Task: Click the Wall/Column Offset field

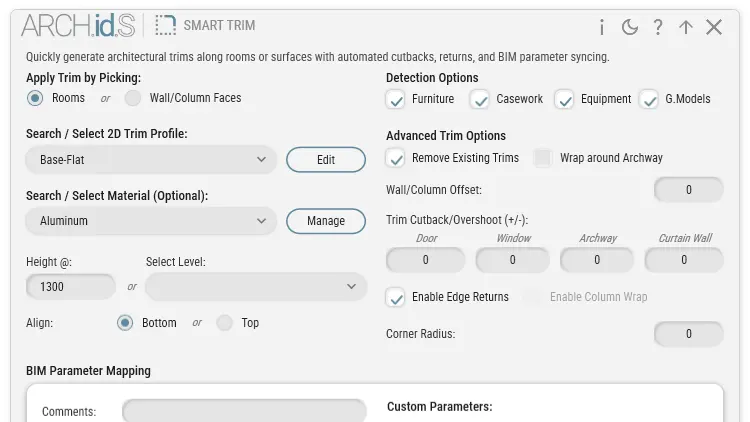Action: (x=688, y=190)
